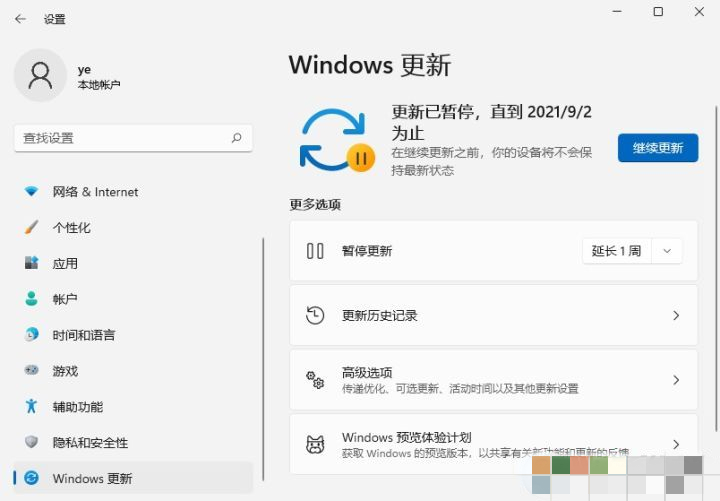The height and width of the screenshot is (501, 720).
Task: Open 网络 & Internet settings
Action: click(133, 191)
